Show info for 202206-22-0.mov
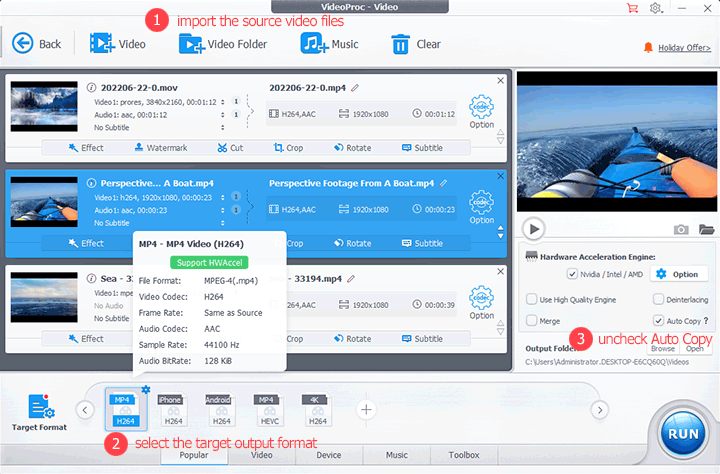Viewport: 720px width, 474px height. coord(91,87)
